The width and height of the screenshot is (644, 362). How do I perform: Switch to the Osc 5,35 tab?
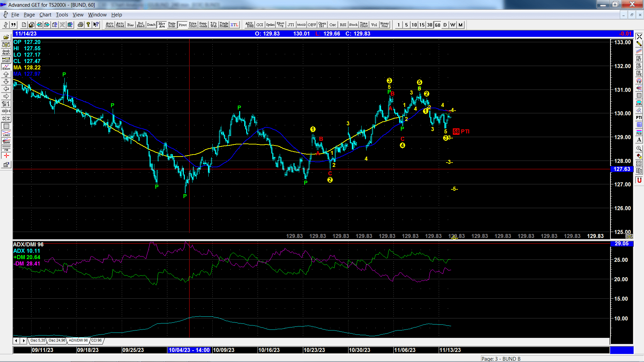(38, 341)
